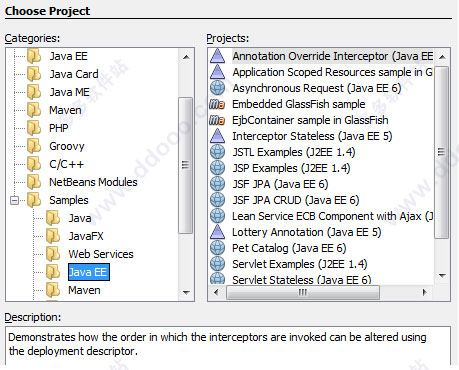The image size is (459, 370).
Task: Click the Projects vertical scroll-down arrow
Action: 442,276
